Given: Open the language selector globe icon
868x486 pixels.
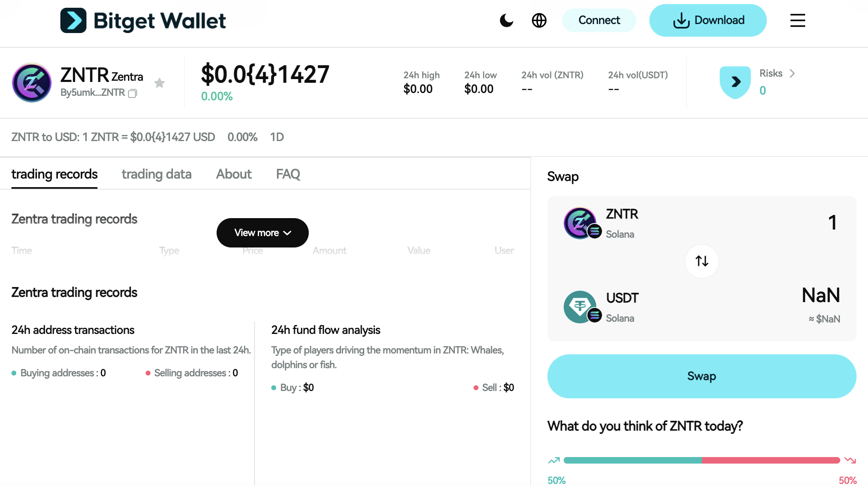Looking at the screenshot, I should 539,20.
